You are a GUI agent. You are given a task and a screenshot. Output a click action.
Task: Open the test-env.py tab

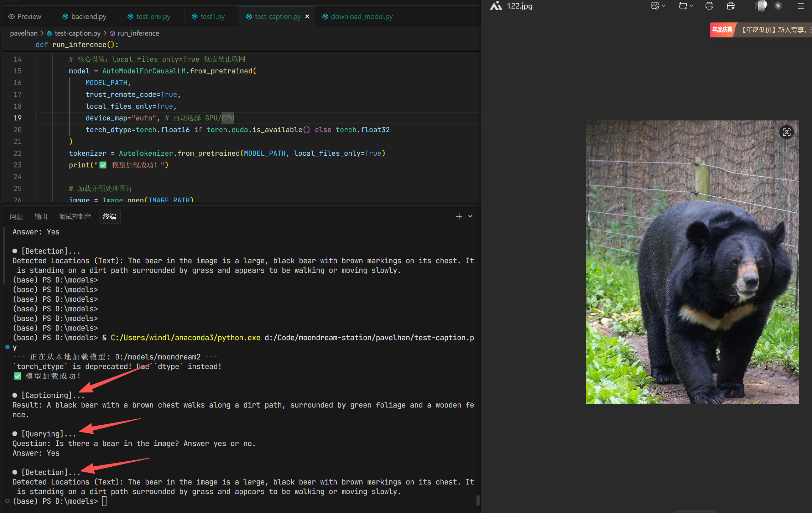tap(149, 16)
